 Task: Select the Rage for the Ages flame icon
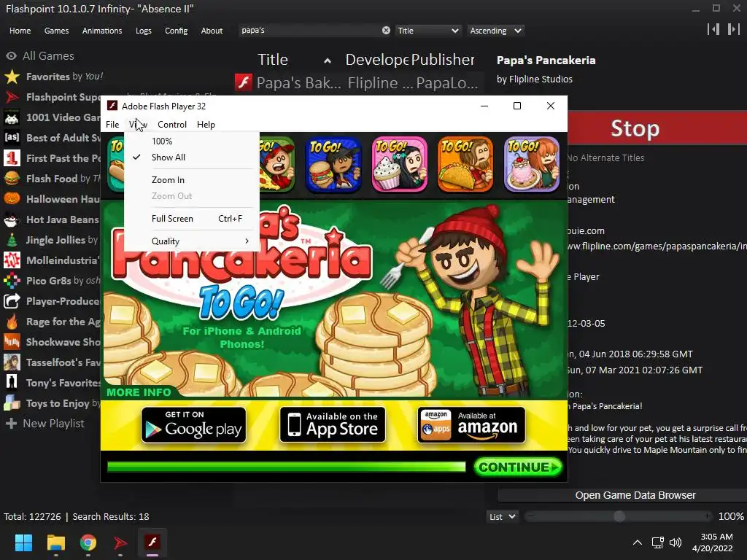(12, 322)
